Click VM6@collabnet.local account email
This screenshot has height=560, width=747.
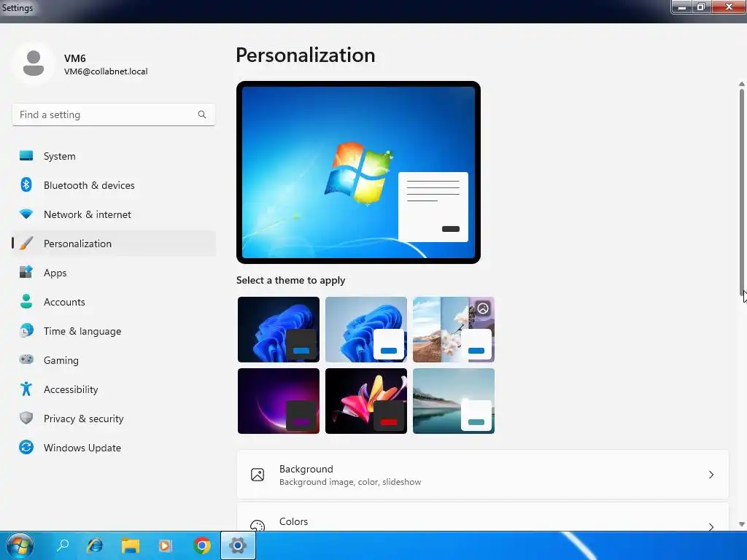106,71
